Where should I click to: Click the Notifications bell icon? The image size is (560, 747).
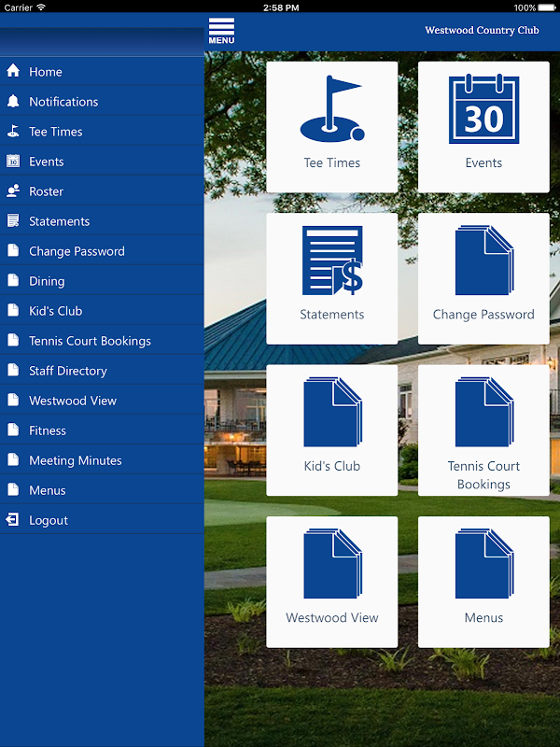(x=13, y=101)
